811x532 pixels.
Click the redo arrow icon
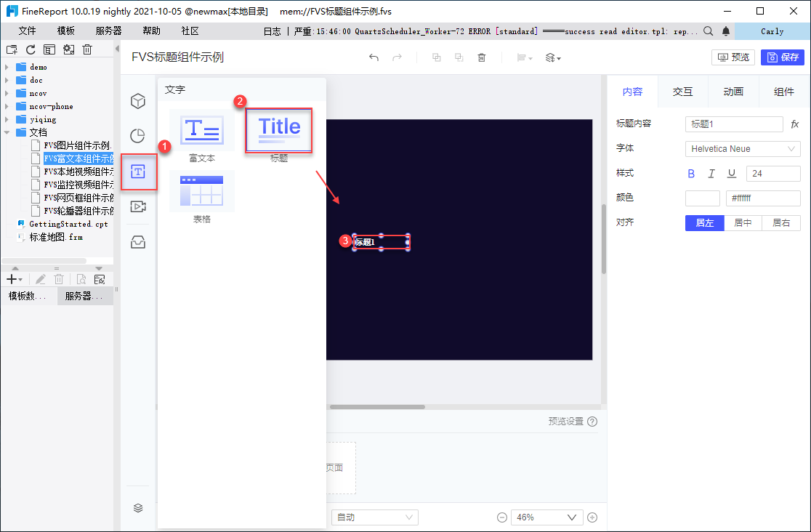[397, 57]
